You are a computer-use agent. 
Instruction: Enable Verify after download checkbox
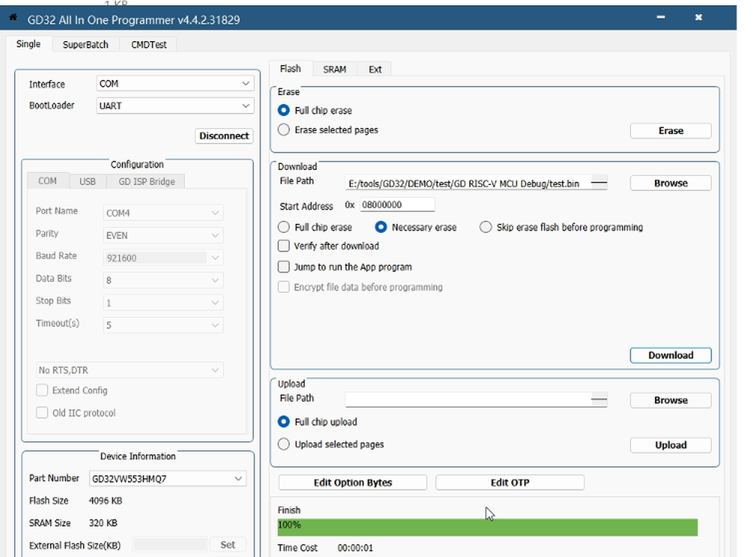(284, 246)
